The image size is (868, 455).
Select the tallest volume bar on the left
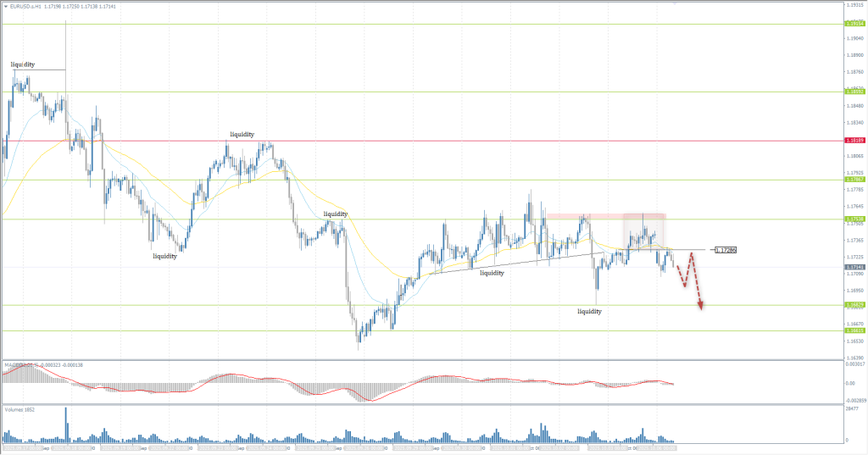[65, 424]
